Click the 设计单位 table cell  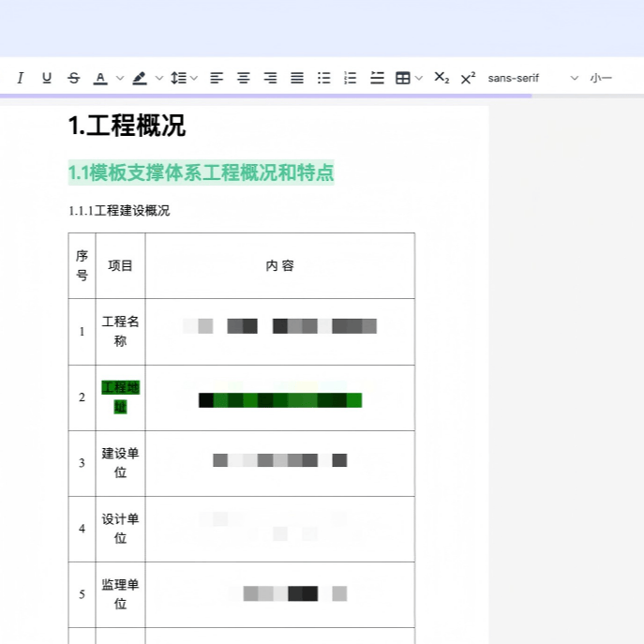120,529
